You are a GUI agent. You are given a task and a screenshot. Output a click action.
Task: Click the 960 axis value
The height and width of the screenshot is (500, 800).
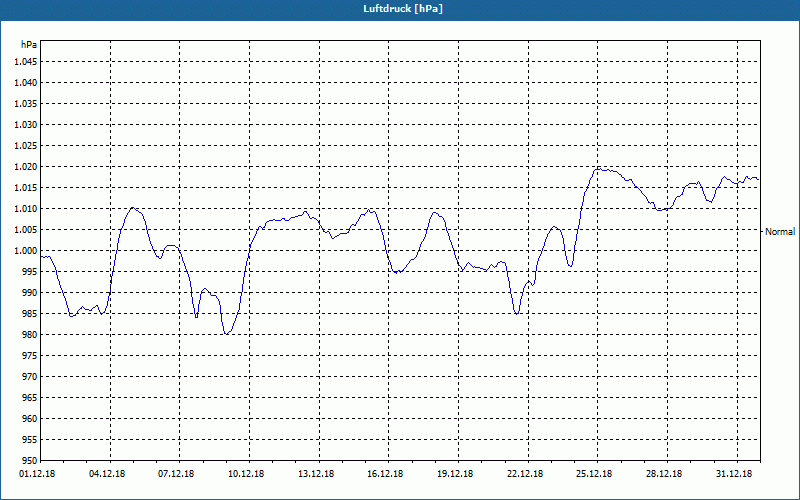[30, 418]
